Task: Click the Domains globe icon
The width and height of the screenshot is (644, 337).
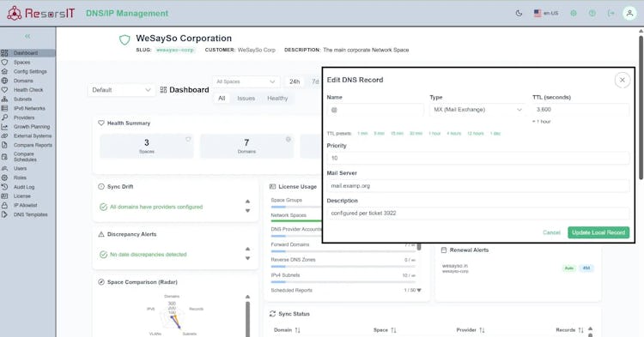Action: pyautogui.click(x=4, y=81)
